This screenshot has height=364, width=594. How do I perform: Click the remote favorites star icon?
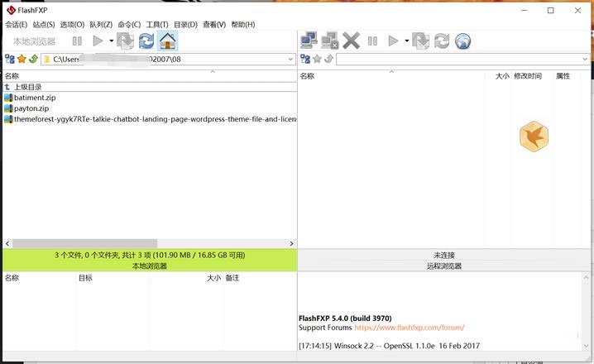317,59
